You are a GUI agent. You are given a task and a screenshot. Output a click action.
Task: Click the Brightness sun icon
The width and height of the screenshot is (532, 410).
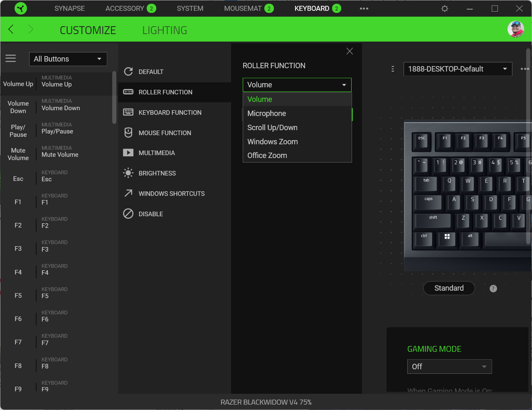point(128,173)
